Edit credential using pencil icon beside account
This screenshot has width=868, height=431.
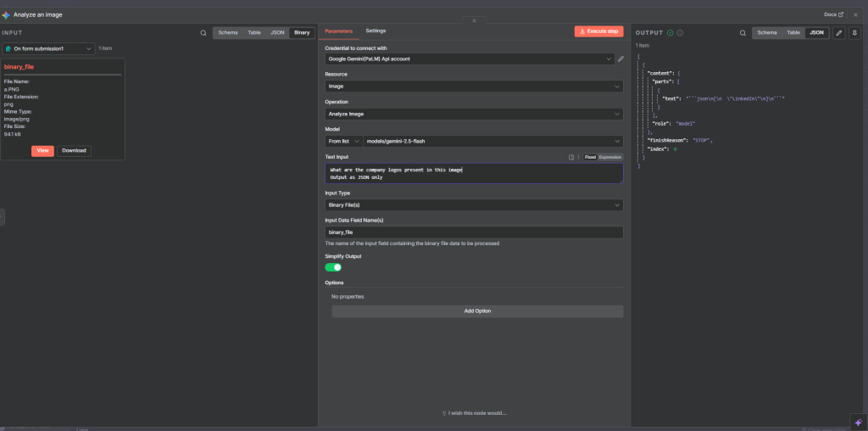[620, 59]
